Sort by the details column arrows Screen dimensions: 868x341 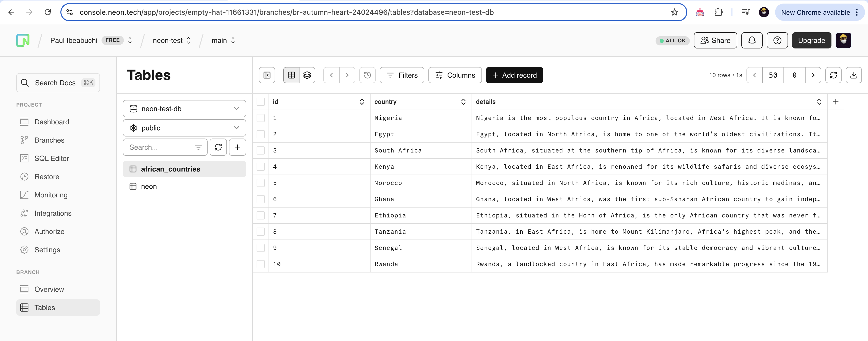click(x=819, y=102)
